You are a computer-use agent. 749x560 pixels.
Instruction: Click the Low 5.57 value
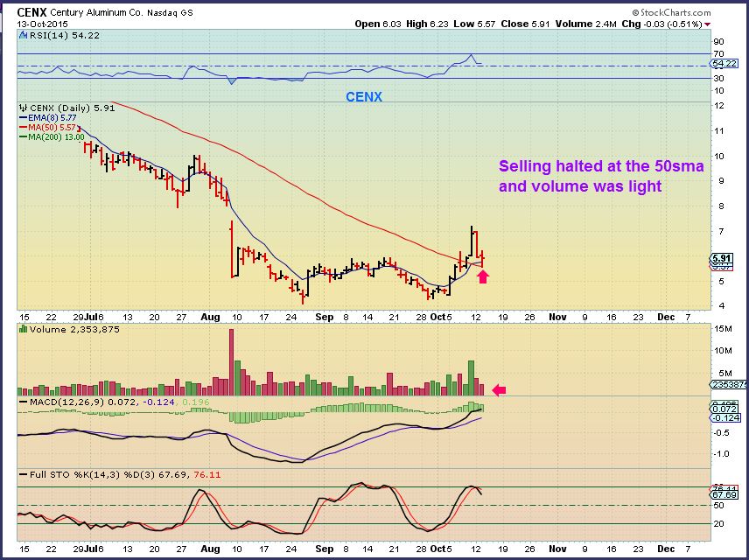coord(474,24)
